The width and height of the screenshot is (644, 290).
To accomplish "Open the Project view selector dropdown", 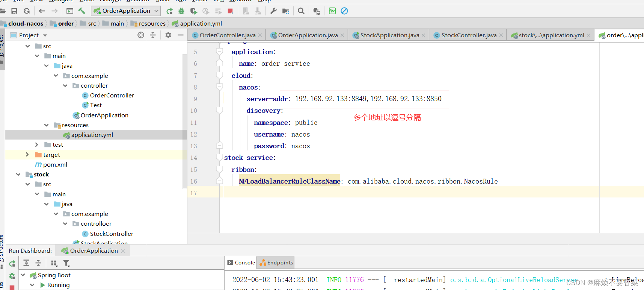I will 45,35.
